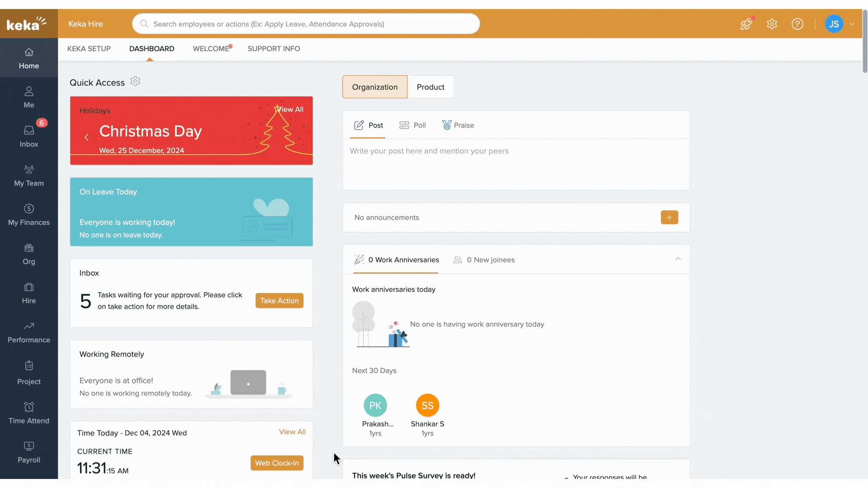
Task: Open the settings gear in the top bar
Action: (772, 24)
